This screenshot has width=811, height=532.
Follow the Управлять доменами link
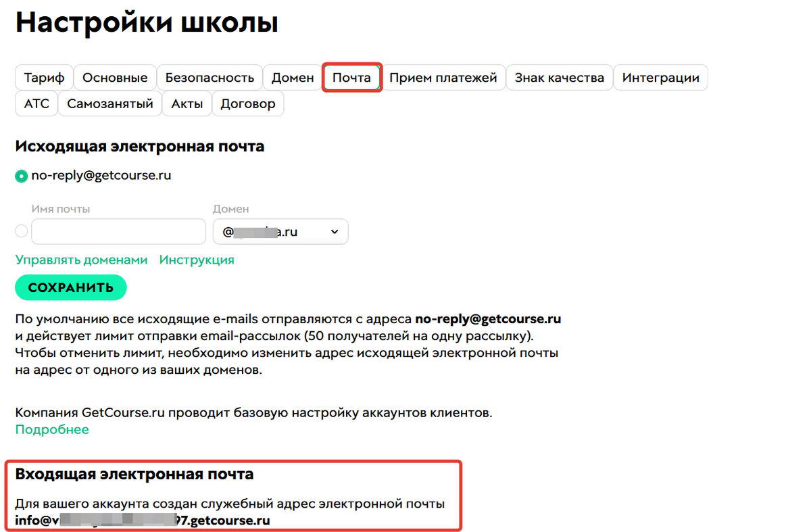click(x=81, y=260)
